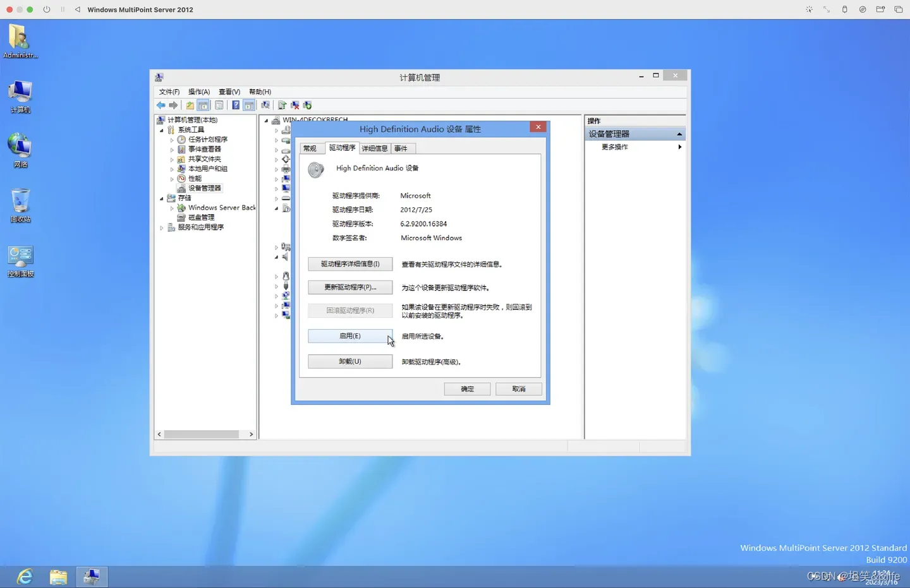Close the High Definition Audio properties dialog

click(x=538, y=127)
